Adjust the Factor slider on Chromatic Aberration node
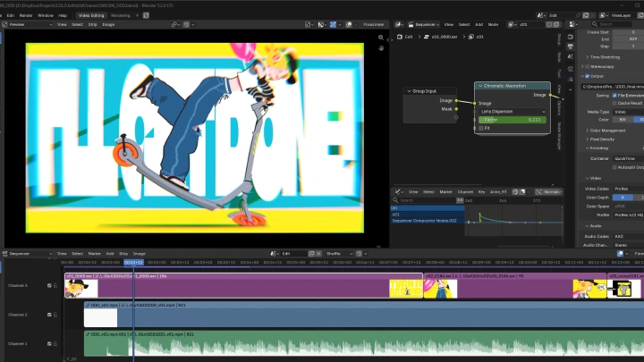 (513, 120)
